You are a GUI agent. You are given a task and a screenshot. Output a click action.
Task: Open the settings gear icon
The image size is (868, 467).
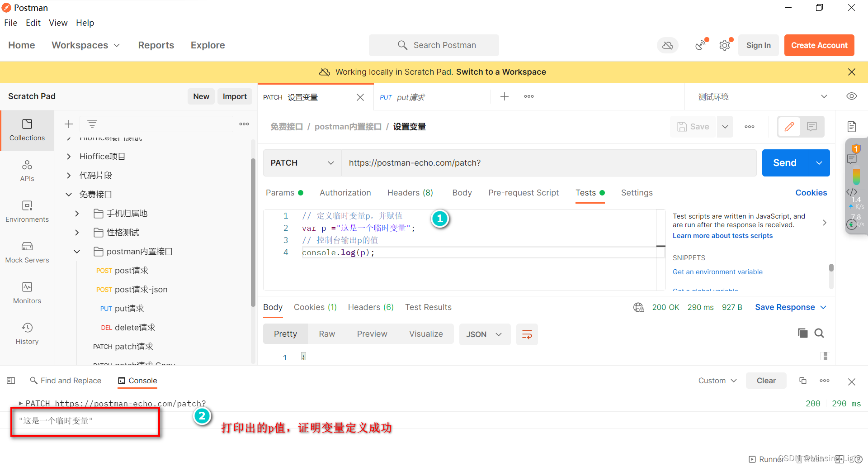[x=725, y=45]
